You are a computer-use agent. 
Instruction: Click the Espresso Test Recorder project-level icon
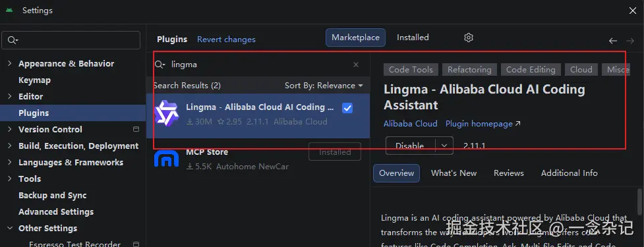[x=136, y=244]
